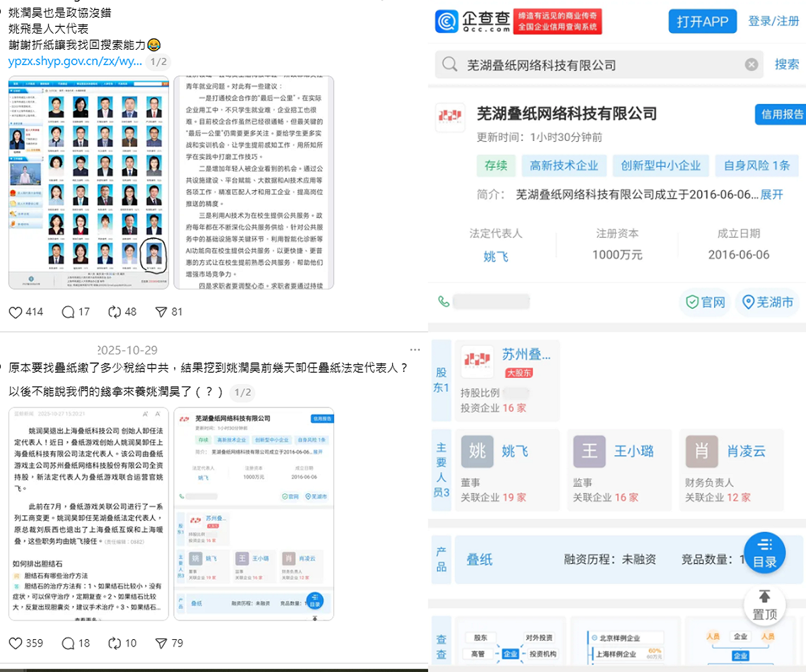This screenshot has width=806, height=672.
Task: Open 姚飞's 关联企业 19 家 link
Action: tap(493, 497)
